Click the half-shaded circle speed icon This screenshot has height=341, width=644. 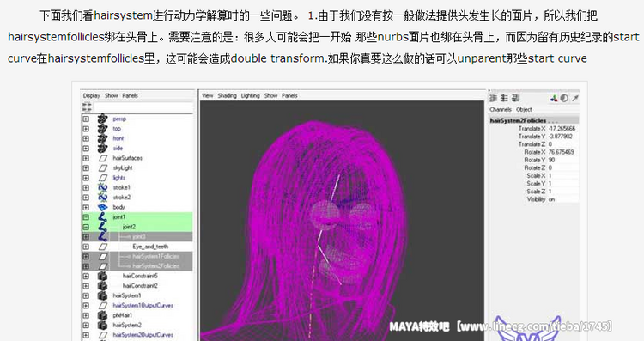point(564,98)
